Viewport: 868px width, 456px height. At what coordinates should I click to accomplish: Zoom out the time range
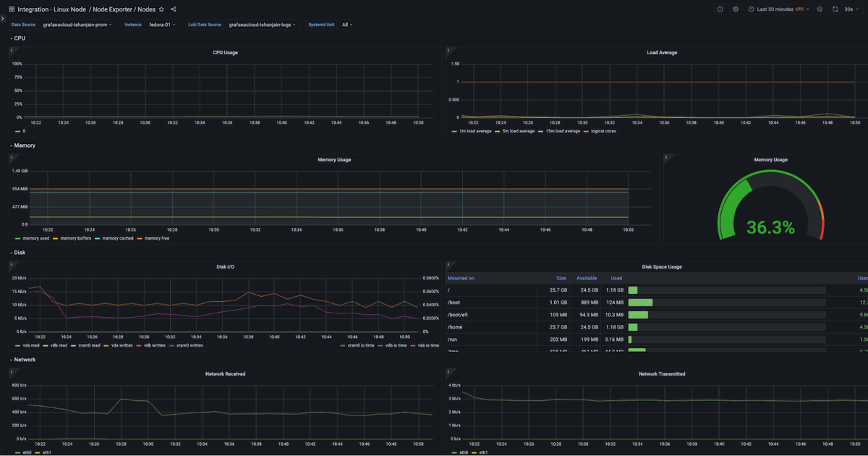pos(820,9)
